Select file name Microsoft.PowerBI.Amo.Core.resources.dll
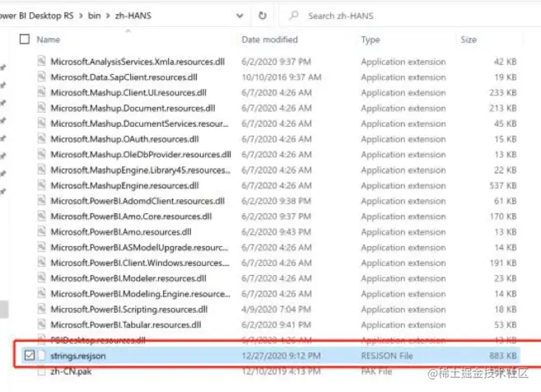The width and height of the screenshot is (541, 392). click(x=131, y=217)
